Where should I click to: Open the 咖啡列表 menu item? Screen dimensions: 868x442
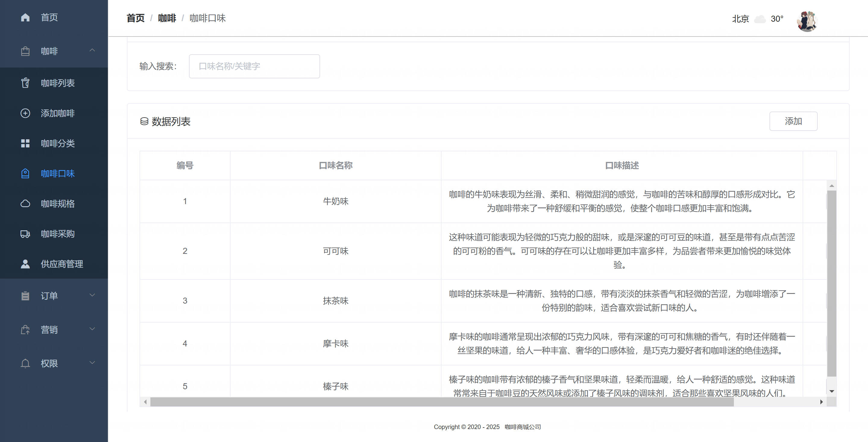pos(54,83)
